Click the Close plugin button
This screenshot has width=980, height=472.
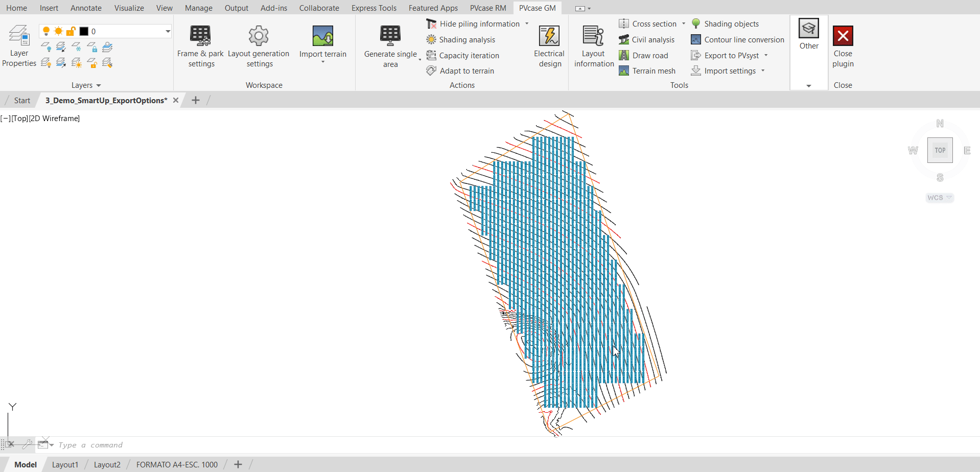click(843, 46)
